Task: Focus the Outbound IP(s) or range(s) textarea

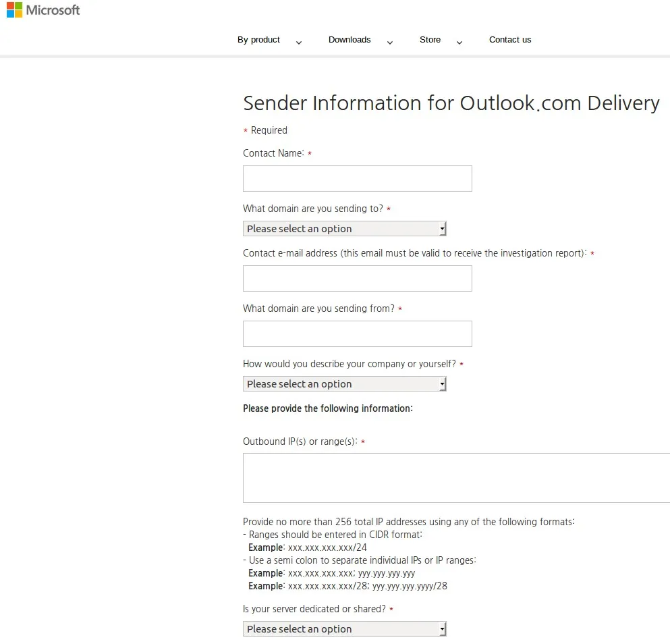Action: click(x=456, y=478)
